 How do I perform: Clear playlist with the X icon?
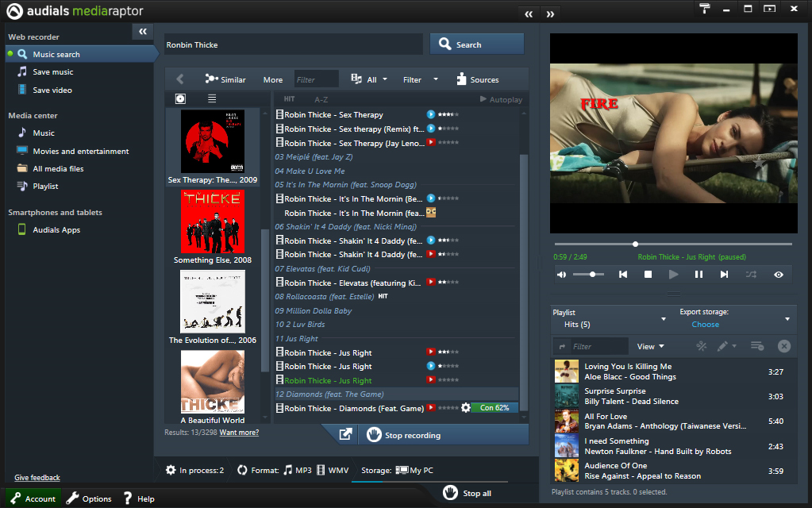point(783,346)
